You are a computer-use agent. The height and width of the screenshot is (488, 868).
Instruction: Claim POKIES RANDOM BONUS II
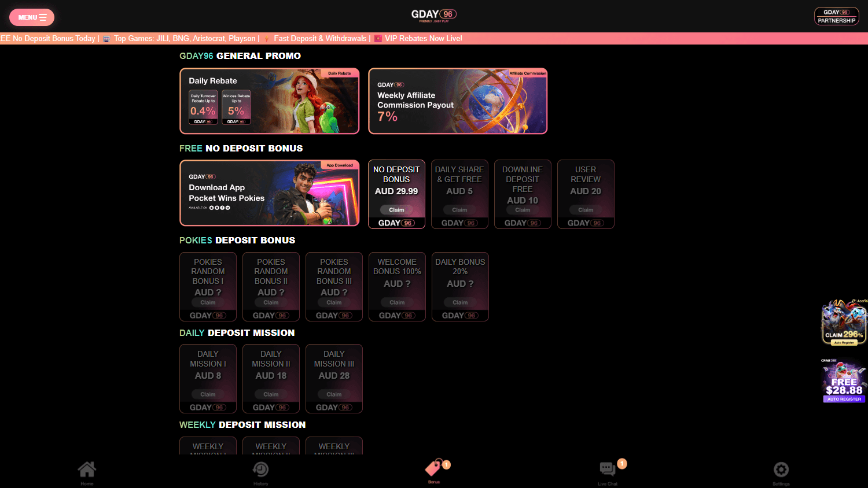[271, 302]
